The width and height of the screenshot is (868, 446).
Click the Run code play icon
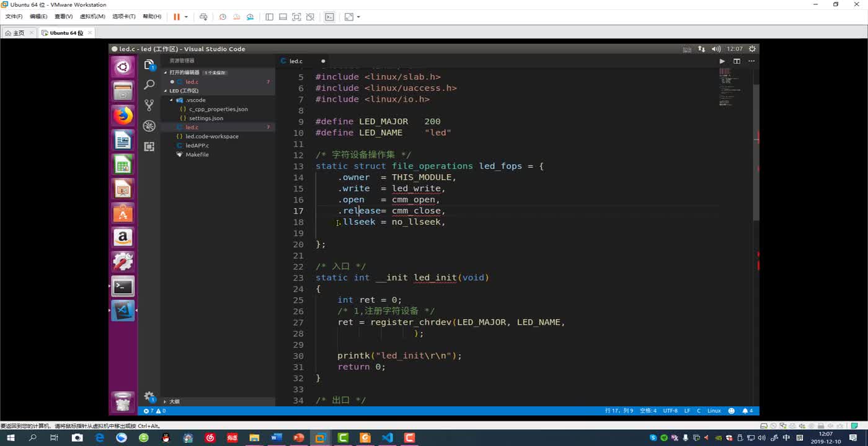coord(722,61)
